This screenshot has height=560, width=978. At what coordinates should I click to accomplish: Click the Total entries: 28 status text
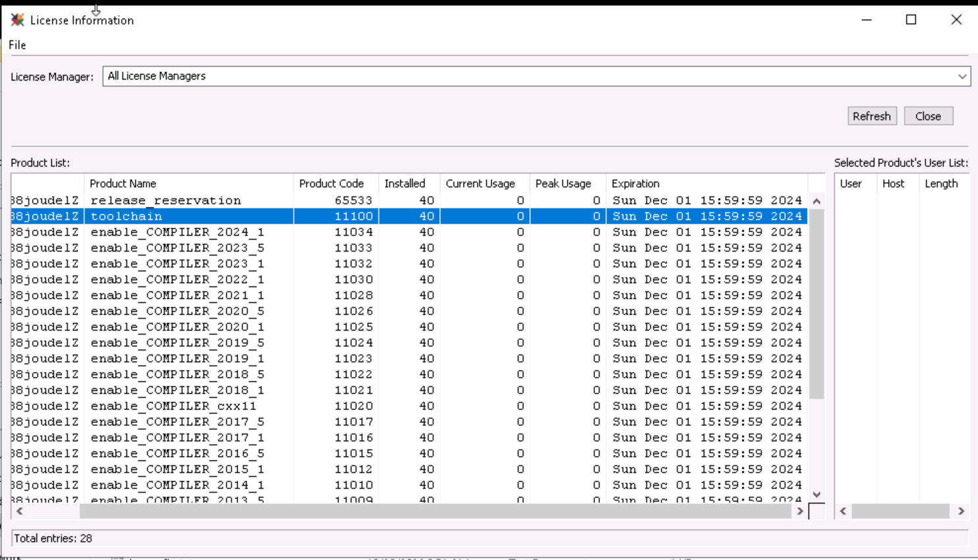(x=53, y=538)
